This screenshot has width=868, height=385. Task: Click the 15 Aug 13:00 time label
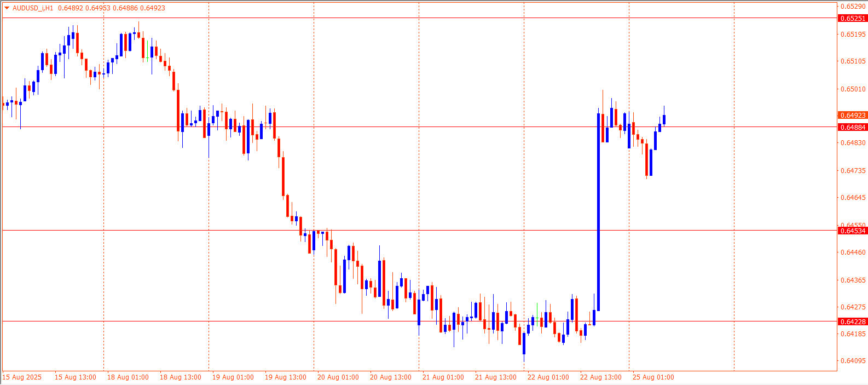76,377
